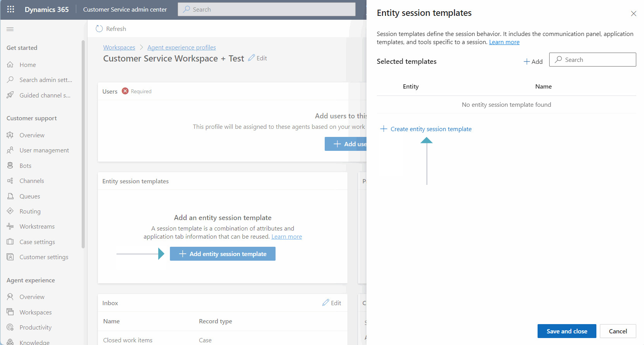The height and width of the screenshot is (345, 644).
Task: Click the Bots icon in the sidebar
Action: tap(10, 166)
